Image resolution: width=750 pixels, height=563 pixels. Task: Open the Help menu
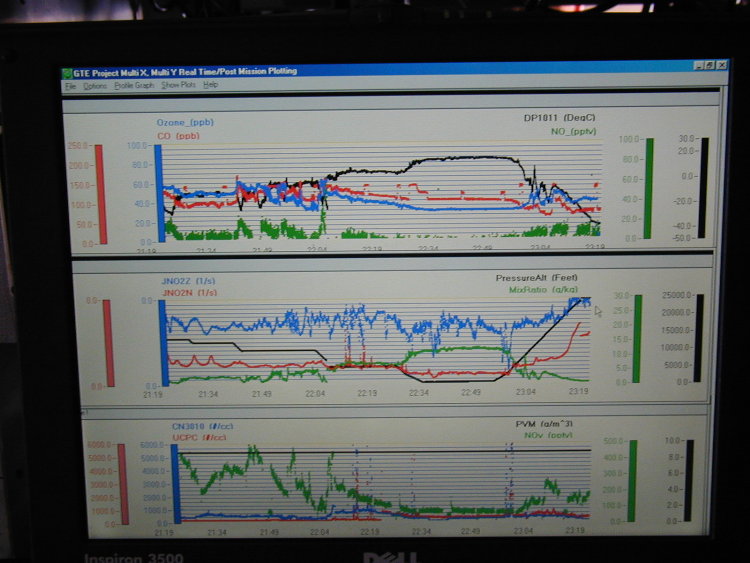point(210,85)
